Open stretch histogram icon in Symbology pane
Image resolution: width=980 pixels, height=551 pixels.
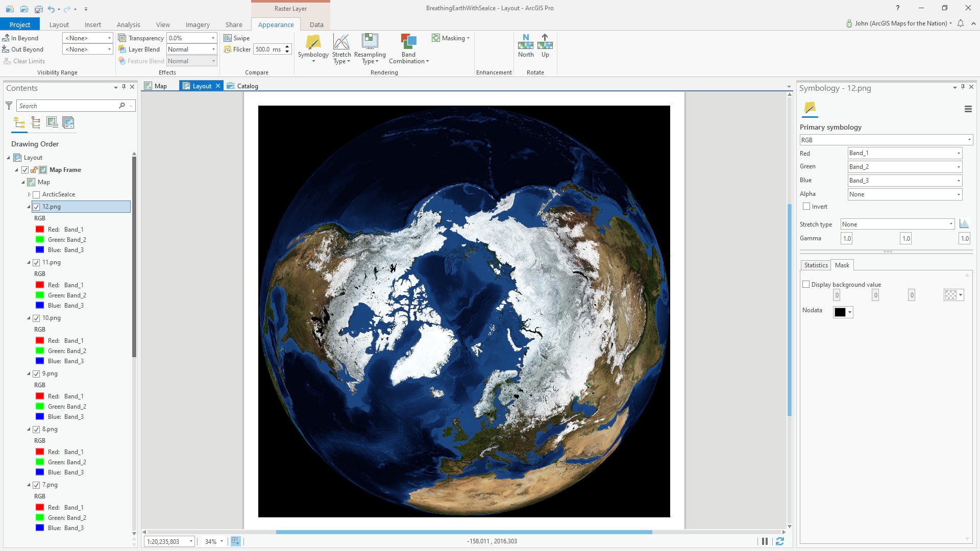964,224
